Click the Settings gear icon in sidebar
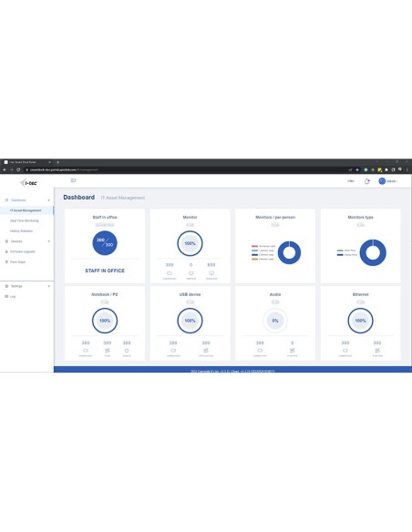Viewport: 412px width, 532px height. (x=6, y=286)
